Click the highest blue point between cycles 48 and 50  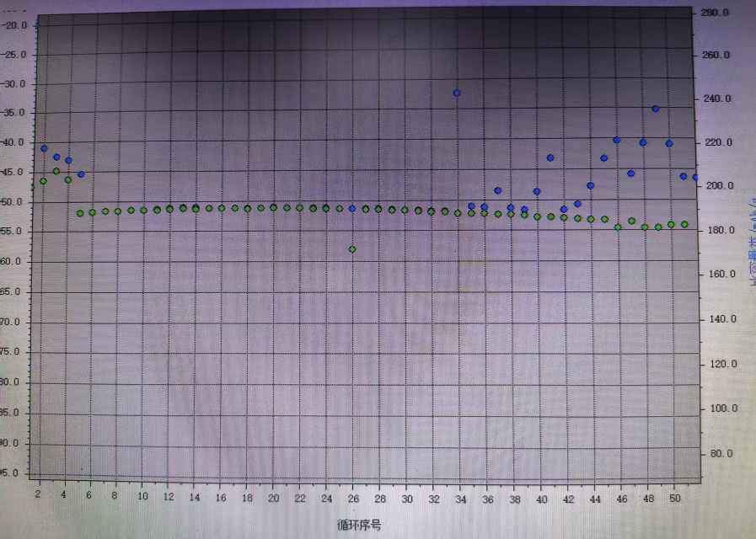coord(655,109)
